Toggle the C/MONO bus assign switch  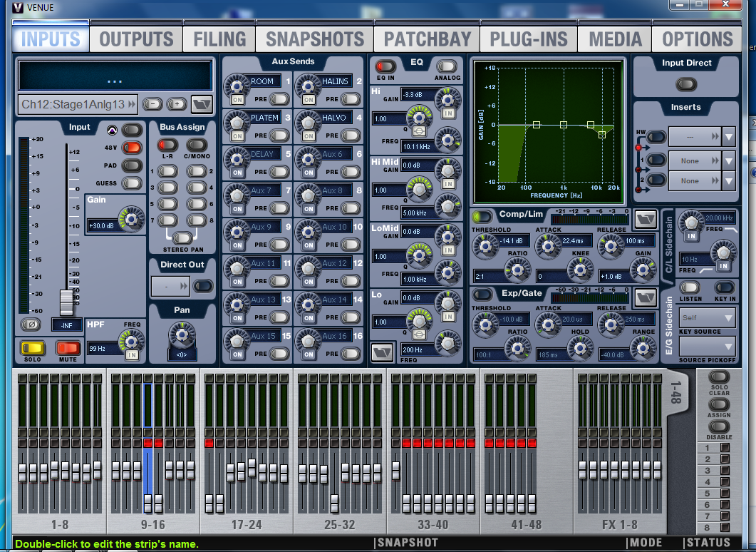[x=196, y=145]
